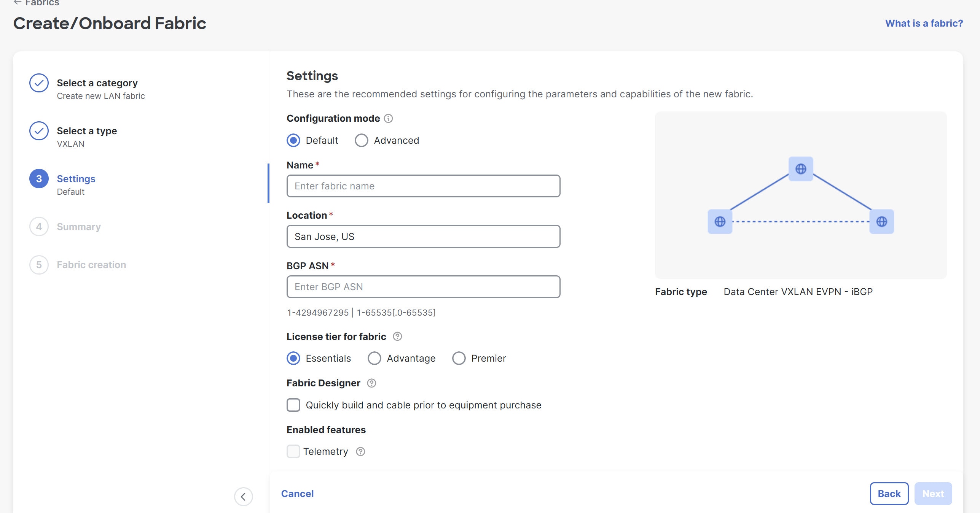This screenshot has height=513, width=980.
Task: Enable the Telemetry feature checkbox
Action: point(293,451)
